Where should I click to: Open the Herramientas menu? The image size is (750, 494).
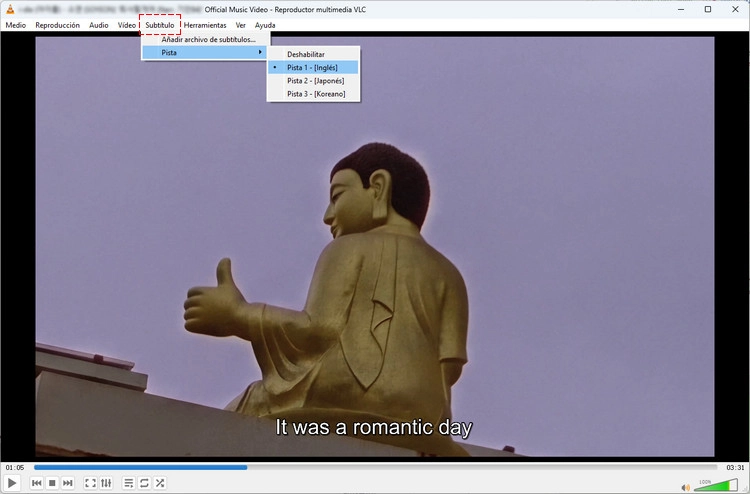(x=205, y=25)
